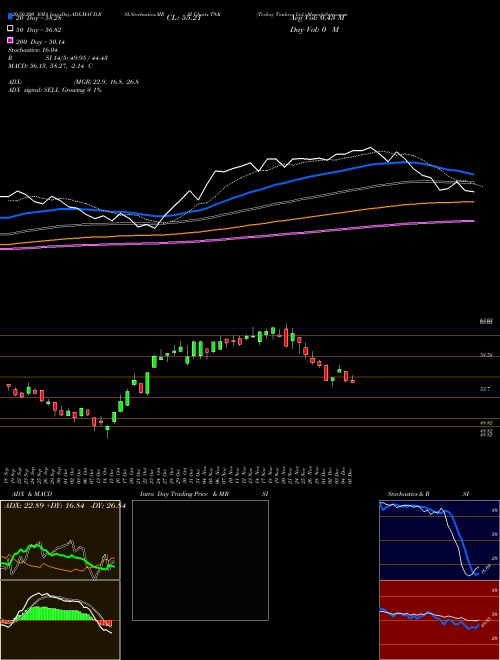Select the '200 Day - 50.14' legend text
500x660 pixels.
click(x=40, y=42)
